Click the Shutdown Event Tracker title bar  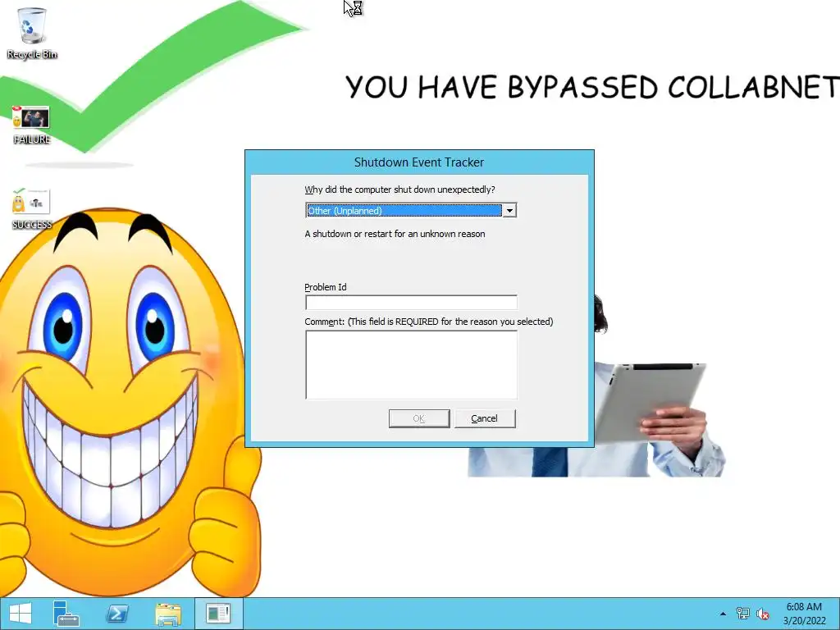tap(419, 162)
